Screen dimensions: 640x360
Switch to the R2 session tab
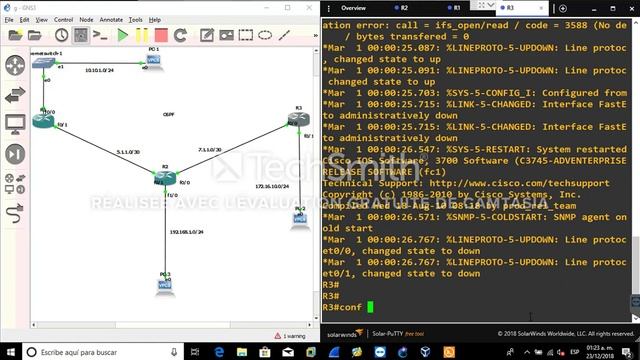[402, 8]
